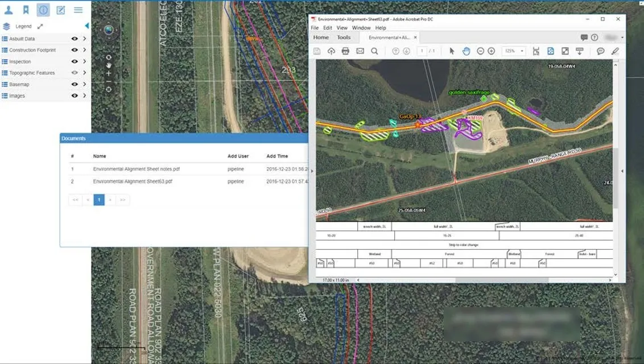
Task: Click the Name column header in Documents
Action: point(100,156)
